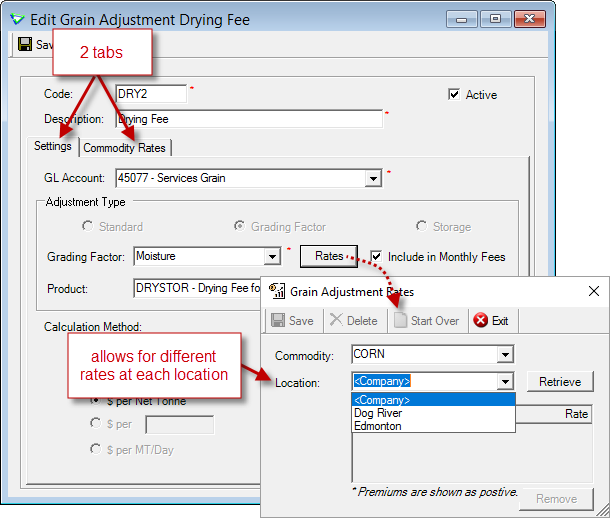The width and height of the screenshot is (610, 518).
Task: Toggle the Active checkbox
Action: [454, 94]
